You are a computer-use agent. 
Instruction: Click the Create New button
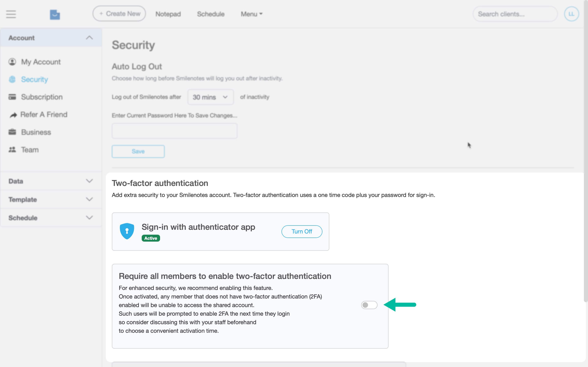[119, 14]
